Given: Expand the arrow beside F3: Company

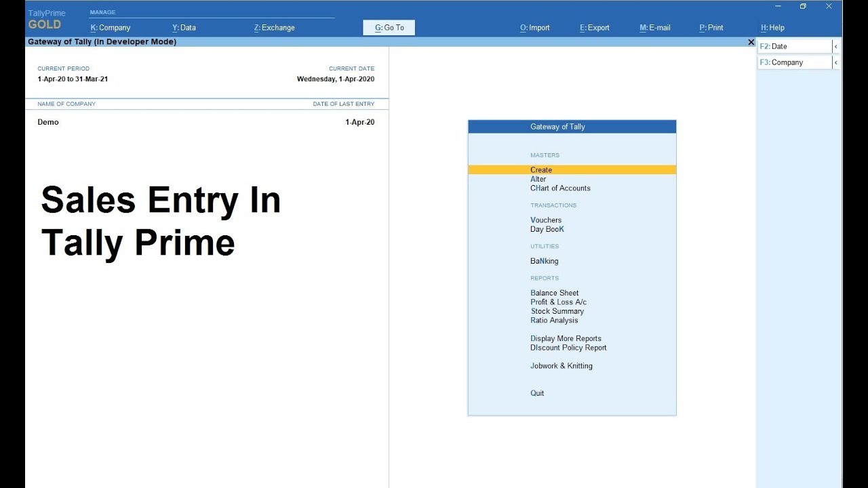Looking at the screenshot, I should click(x=836, y=62).
